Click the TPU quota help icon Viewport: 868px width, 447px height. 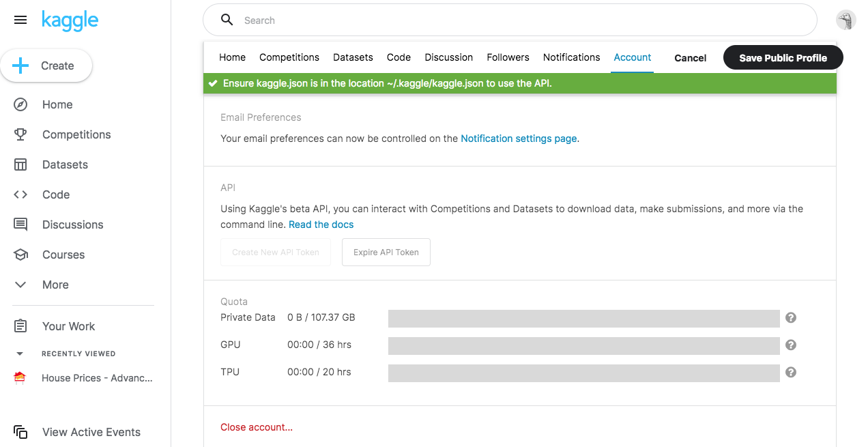click(x=791, y=372)
